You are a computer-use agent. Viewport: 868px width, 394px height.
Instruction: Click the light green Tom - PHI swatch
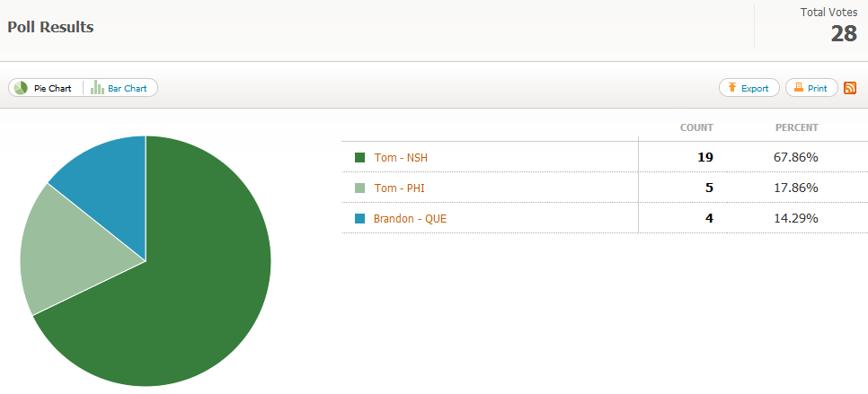tap(360, 188)
